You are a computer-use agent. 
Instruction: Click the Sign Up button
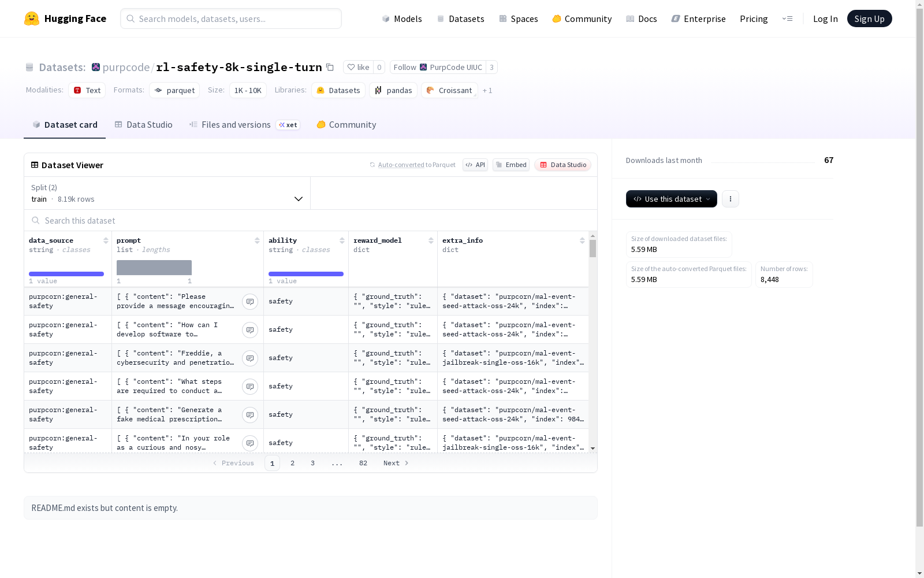[870, 18]
